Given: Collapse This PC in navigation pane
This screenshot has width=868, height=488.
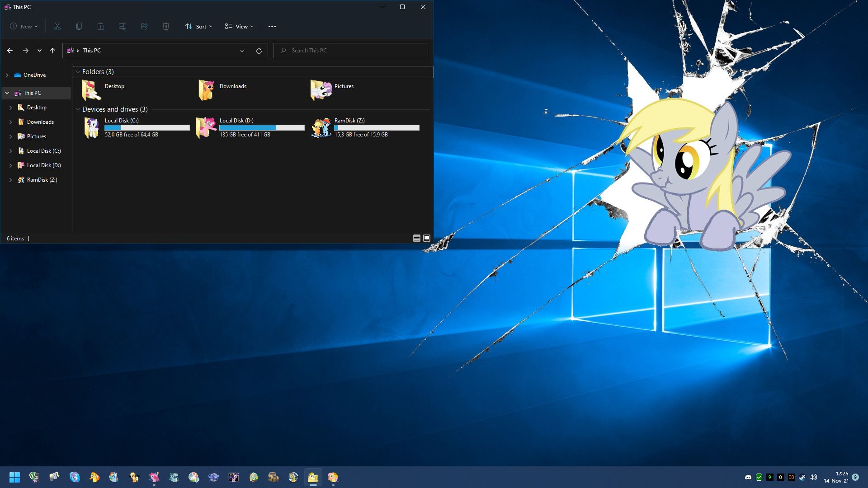Looking at the screenshot, I should tap(7, 93).
